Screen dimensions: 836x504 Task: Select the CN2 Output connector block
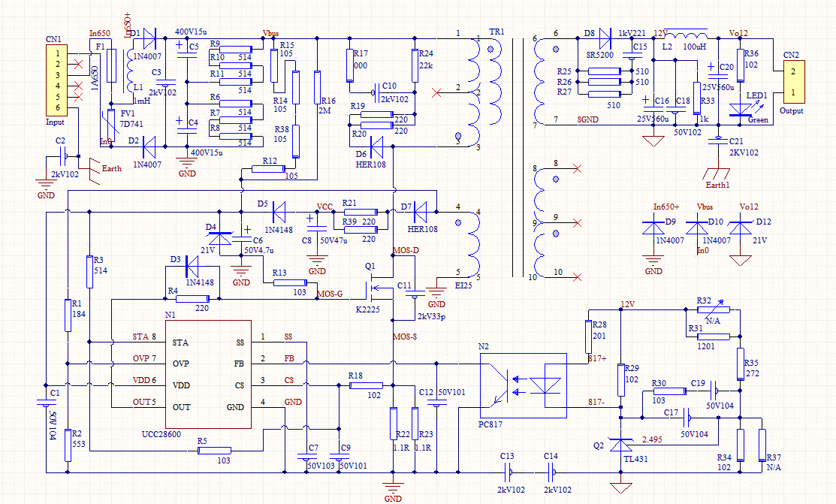click(793, 82)
